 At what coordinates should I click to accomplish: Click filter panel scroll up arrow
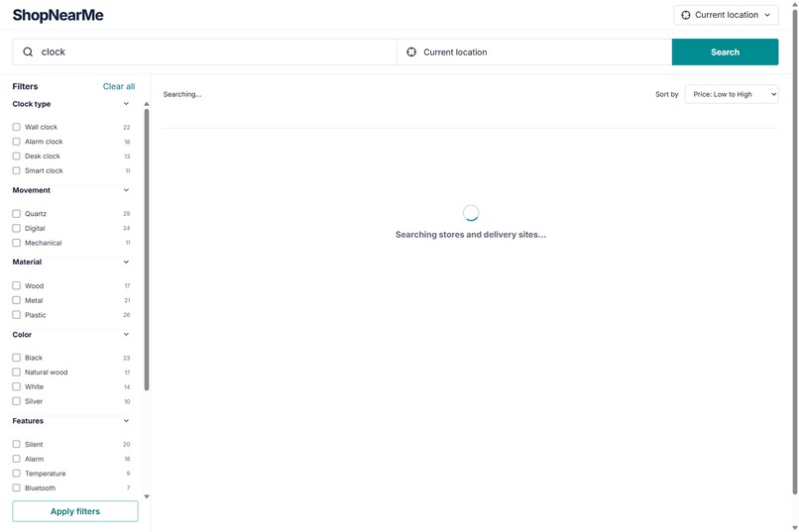pos(147,104)
